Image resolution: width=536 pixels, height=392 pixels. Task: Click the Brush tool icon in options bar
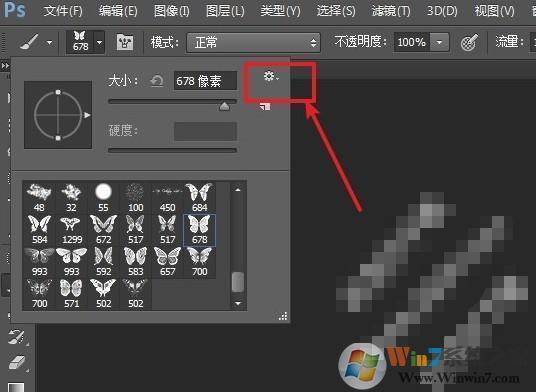pyautogui.click(x=29, y=42)
